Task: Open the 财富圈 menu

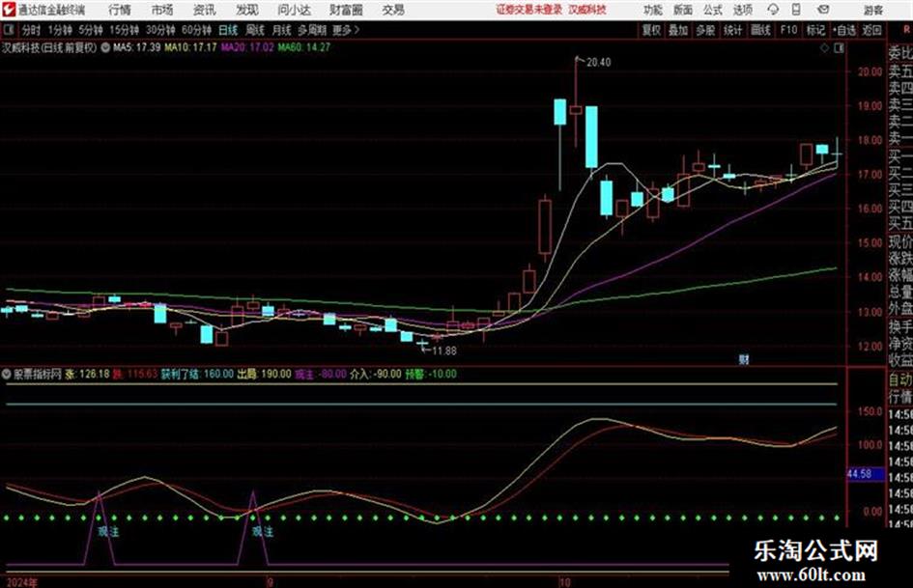Action: pyautogui.click(x=346, y=10)
